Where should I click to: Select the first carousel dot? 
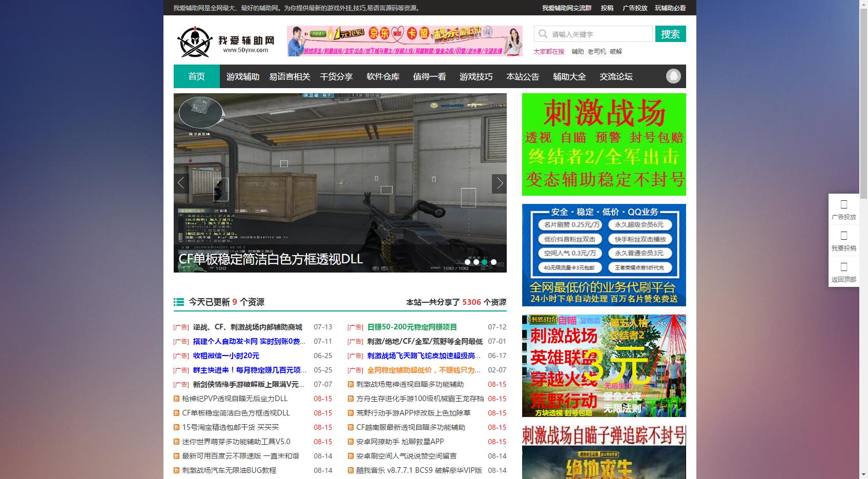click(467, 262)
